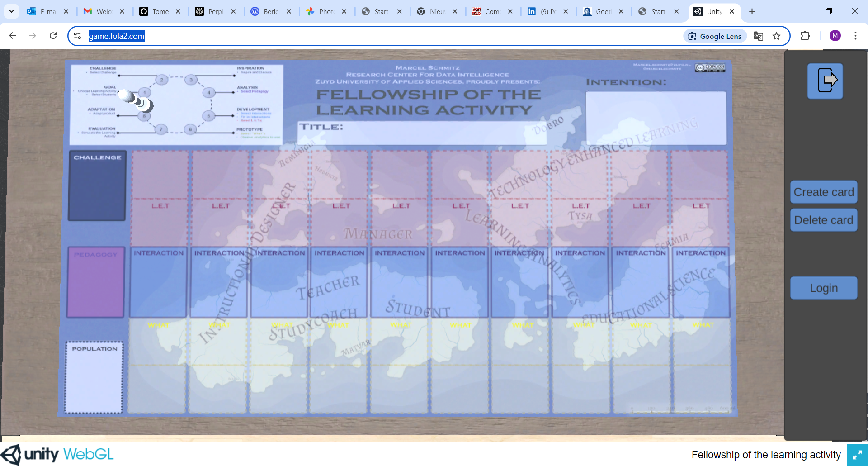The height and width of the screenshot is (466, 868).
Task: Click the Title field on the board
Action: 422,133
